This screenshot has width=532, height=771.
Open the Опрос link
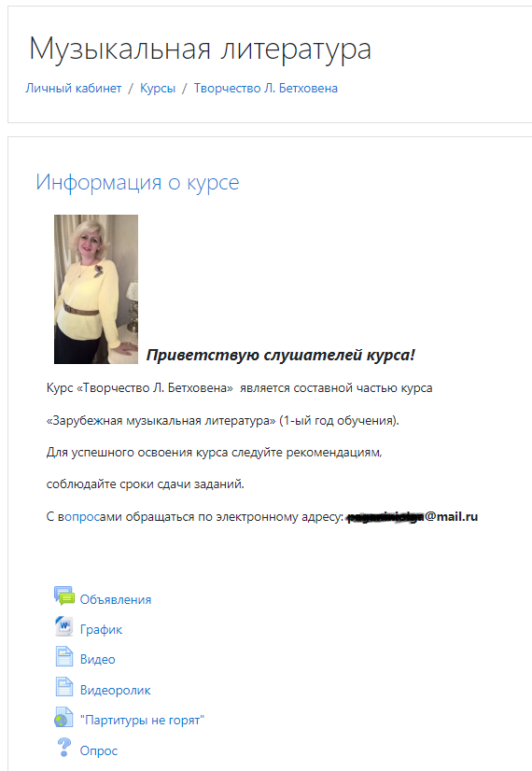[x=99, y=750]
